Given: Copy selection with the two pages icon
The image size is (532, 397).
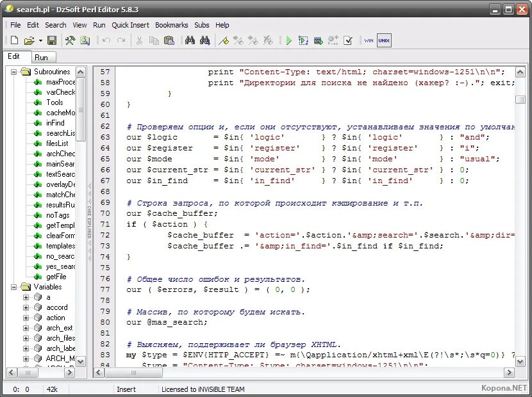Looking at the screenshot, I should point(154,41).
